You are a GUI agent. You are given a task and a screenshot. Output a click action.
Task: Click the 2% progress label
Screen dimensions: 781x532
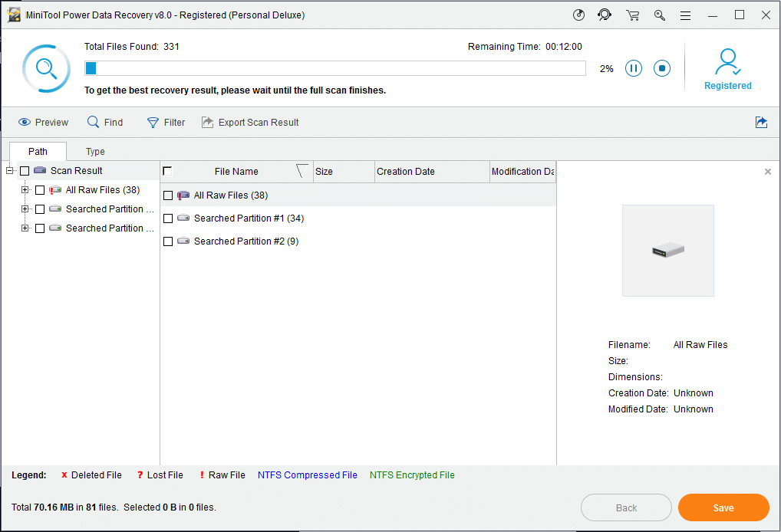(x=607, y=69)
